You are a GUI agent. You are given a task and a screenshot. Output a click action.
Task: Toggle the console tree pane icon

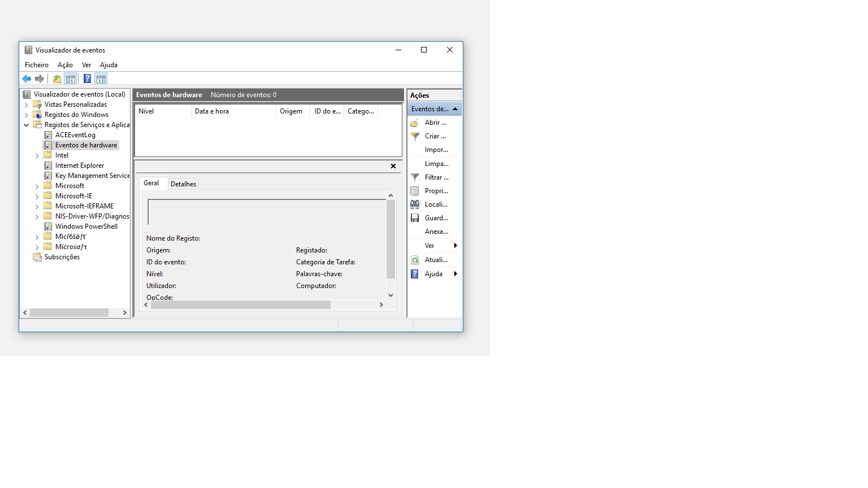point(71,79)
